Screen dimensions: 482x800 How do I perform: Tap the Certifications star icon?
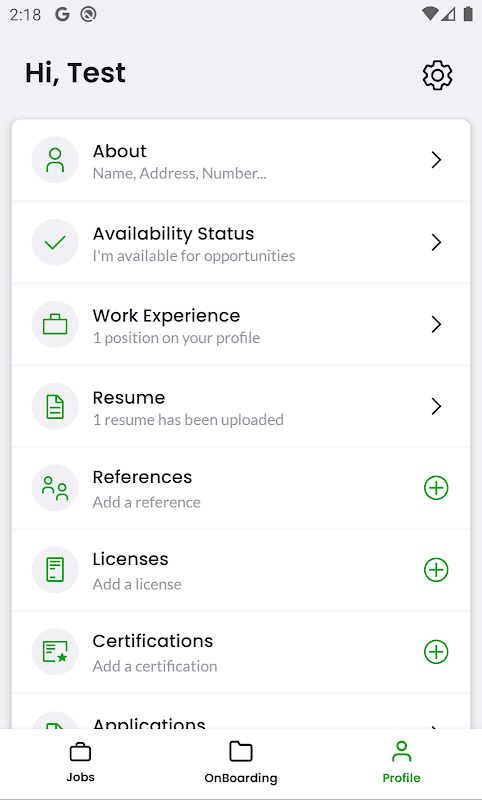click(x=55, y=652)
